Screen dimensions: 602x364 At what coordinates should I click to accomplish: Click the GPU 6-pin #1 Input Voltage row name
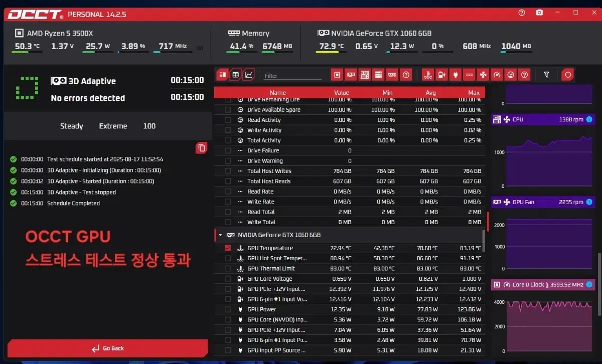pyautogui.click(x=277, y=299)
